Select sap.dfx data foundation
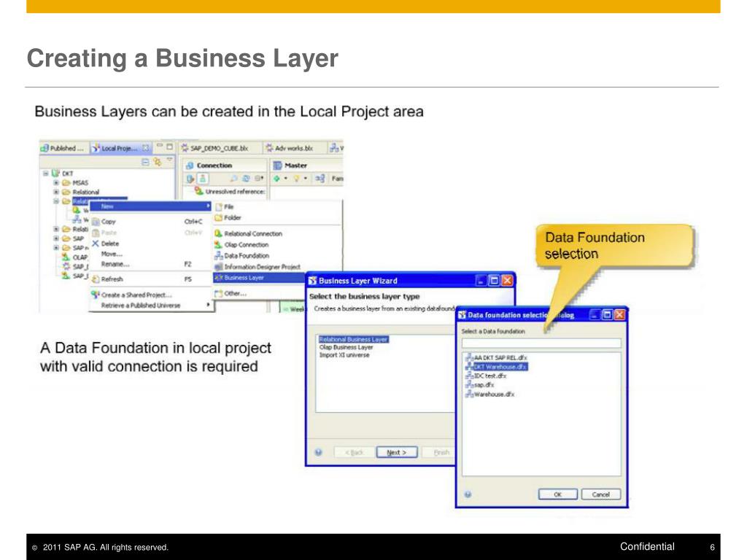Screen dimensions: 747x560 (480, 385)
